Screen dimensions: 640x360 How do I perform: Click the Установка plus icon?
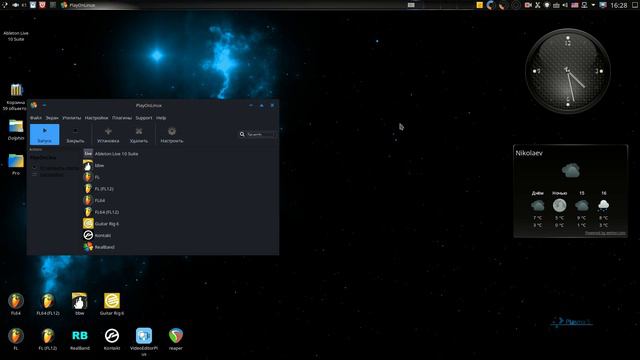(x=108, y=131)
